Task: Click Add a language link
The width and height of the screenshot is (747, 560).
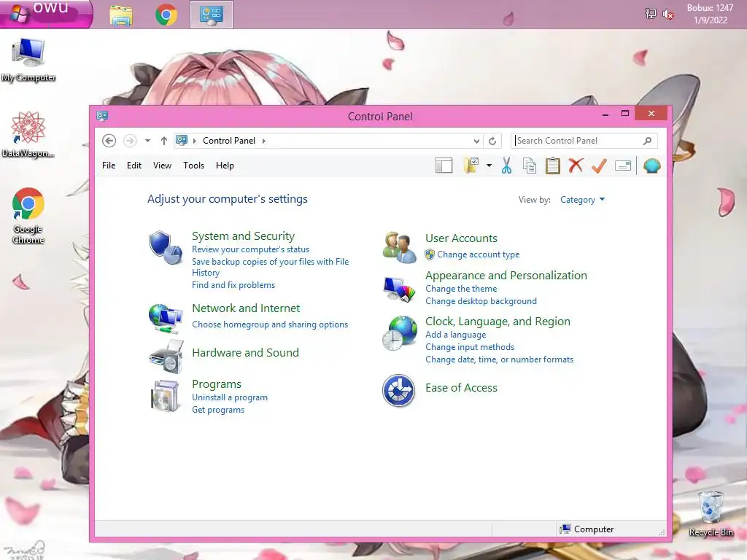Action: 455,335
